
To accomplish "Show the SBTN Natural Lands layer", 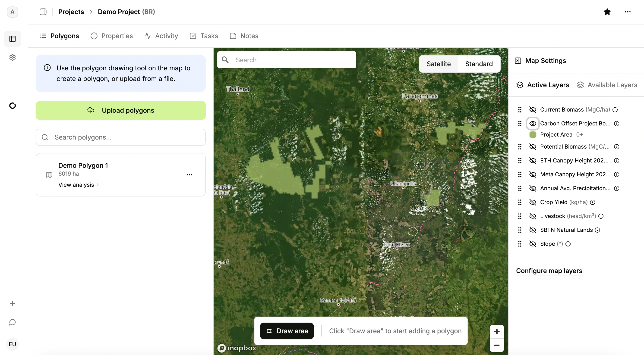I will point(533,230).
